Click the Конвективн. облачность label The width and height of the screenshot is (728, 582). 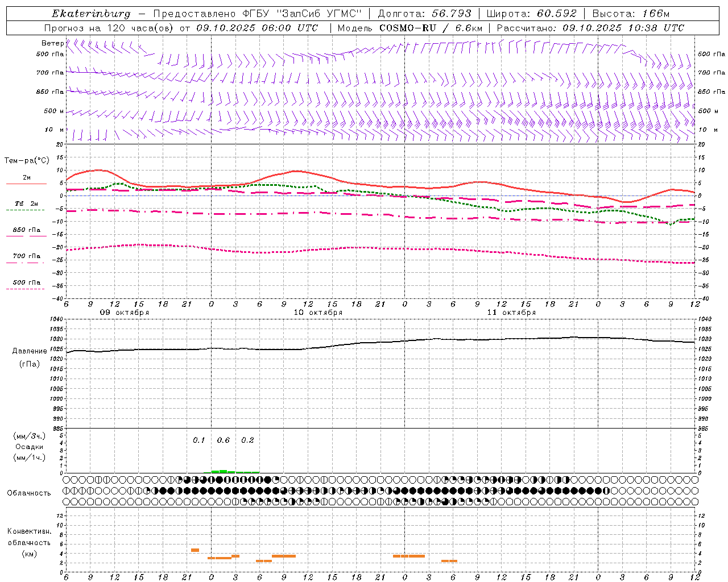coord(29,537)
